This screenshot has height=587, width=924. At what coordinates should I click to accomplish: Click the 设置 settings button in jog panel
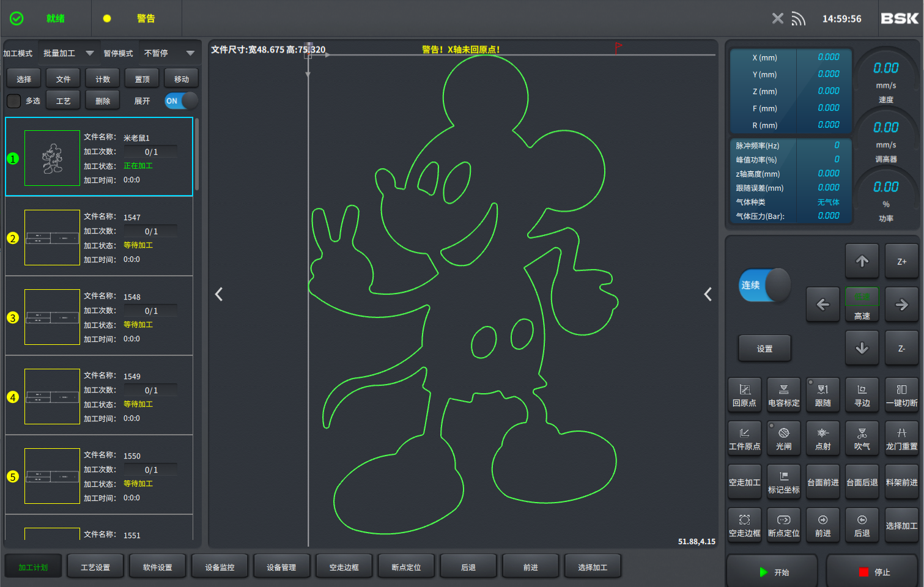point(764,349)
